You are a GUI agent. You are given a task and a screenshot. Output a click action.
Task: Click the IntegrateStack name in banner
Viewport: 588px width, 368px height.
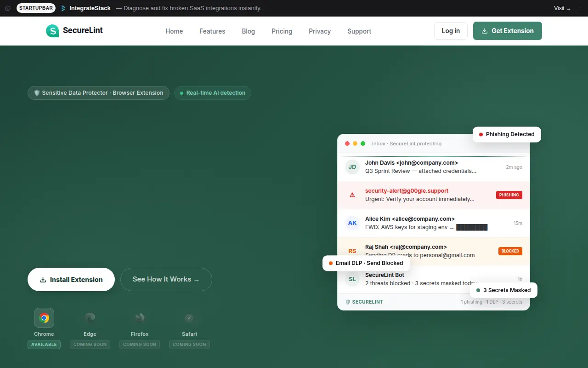(x=90, y=8)
